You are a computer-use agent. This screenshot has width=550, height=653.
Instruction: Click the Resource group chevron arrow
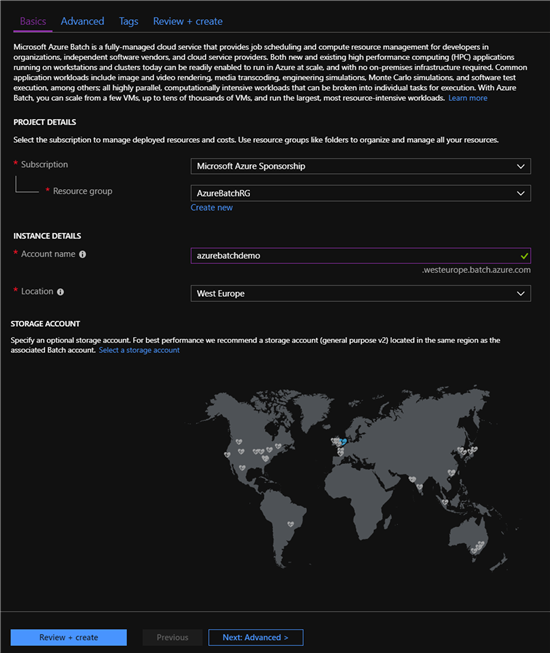point(520,193)
